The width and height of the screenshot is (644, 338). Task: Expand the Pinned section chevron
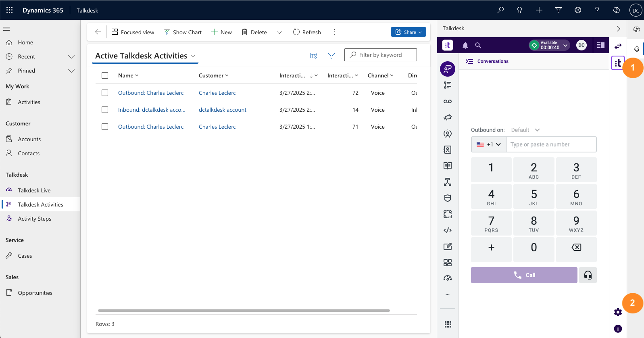(71, 71)
